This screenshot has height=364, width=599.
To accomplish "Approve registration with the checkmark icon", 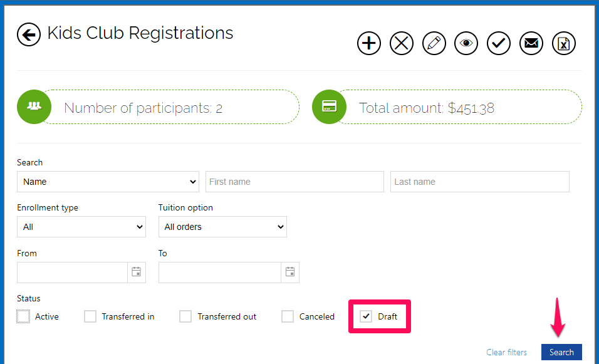I will 499,43.
